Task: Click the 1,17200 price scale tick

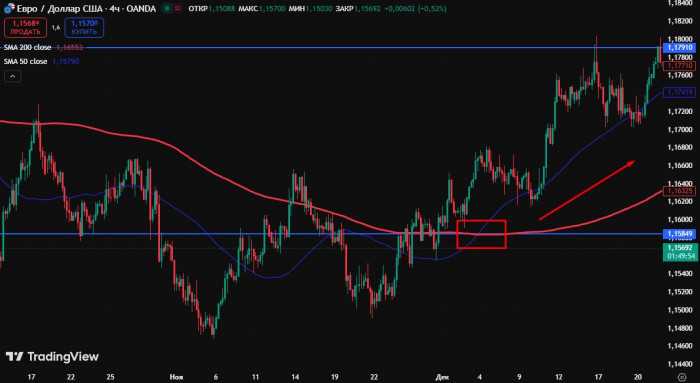Action: pos(680,111)
